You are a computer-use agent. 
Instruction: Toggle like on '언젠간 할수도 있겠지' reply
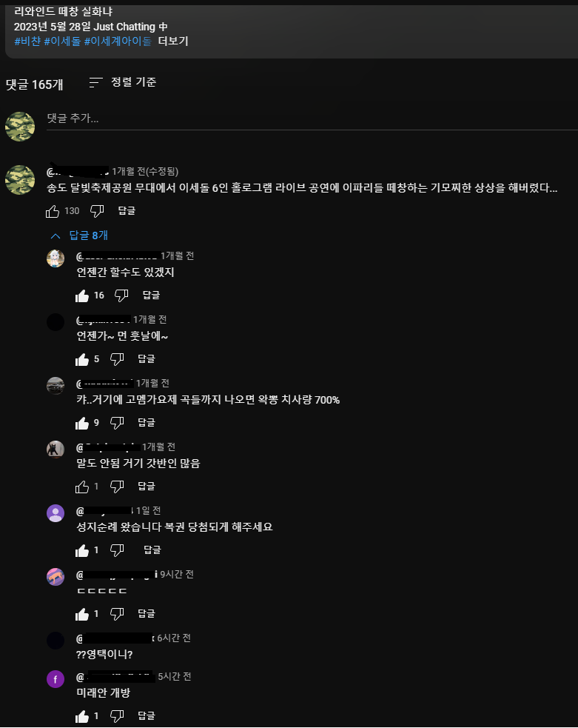(x=82, y=295)
